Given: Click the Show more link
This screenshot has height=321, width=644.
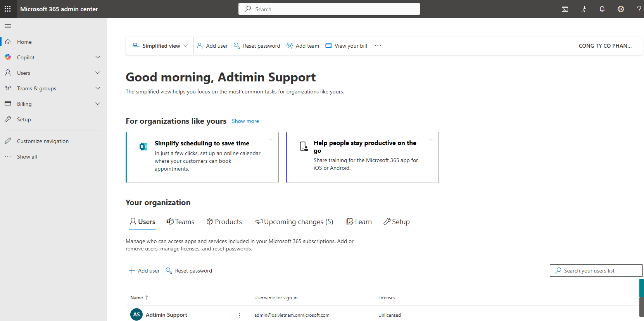Looking at the screenshot, I should tap(245, 121).
